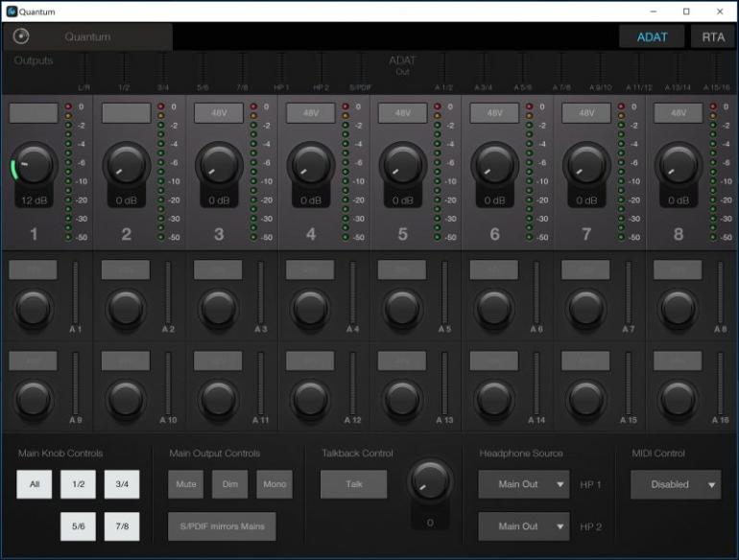
Task: Toggle 48V phantom power on channel 3
Action: (x=219, y=113)
